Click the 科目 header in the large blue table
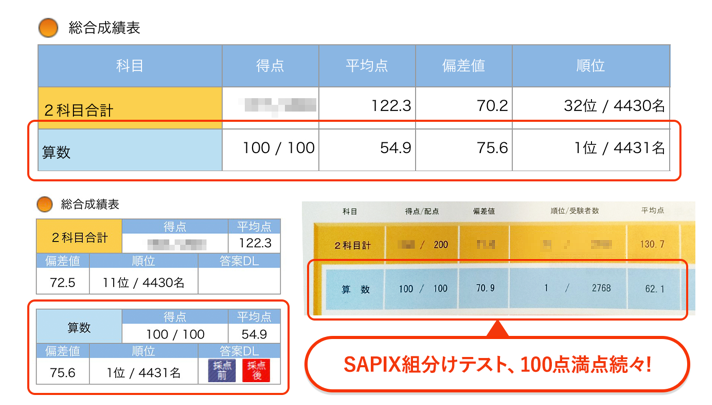Viewport: 712px width, 405px height. point(130,66)
